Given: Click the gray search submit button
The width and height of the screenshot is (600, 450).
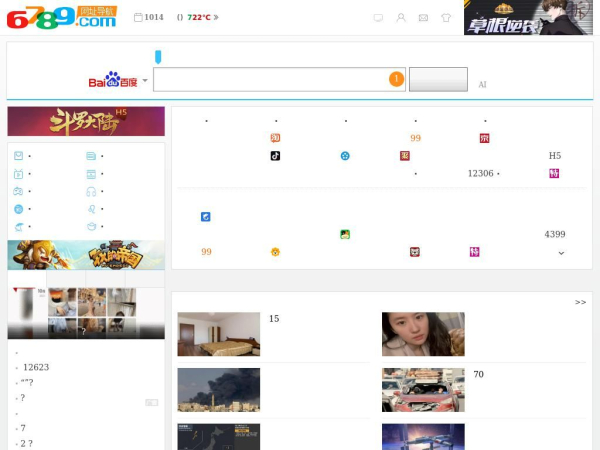Looking at the screenshot, I should [438, 80].
